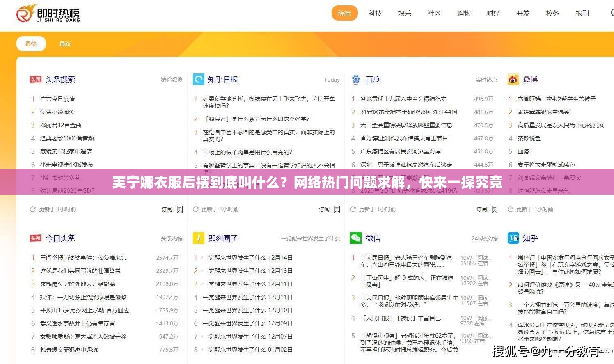Open the 头条搜索 card title
The image size is (614, 364).
[60, 79]
